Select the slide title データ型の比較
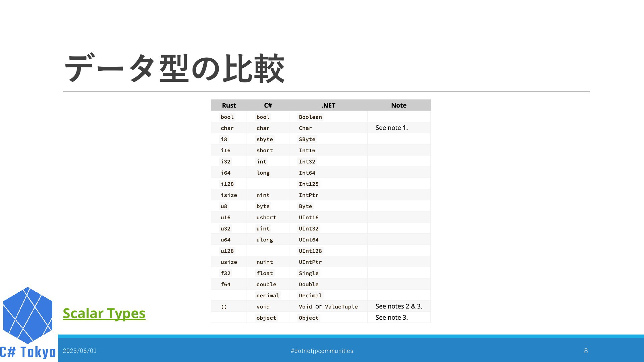 pyautogui.click(x=174, y=68)
